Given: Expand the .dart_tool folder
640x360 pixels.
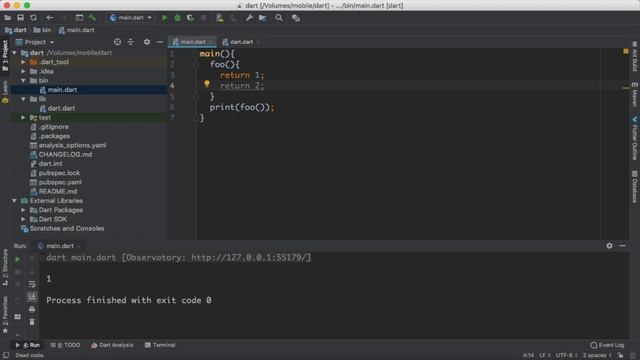Looking at the screenshot, I should pos(23,62).
